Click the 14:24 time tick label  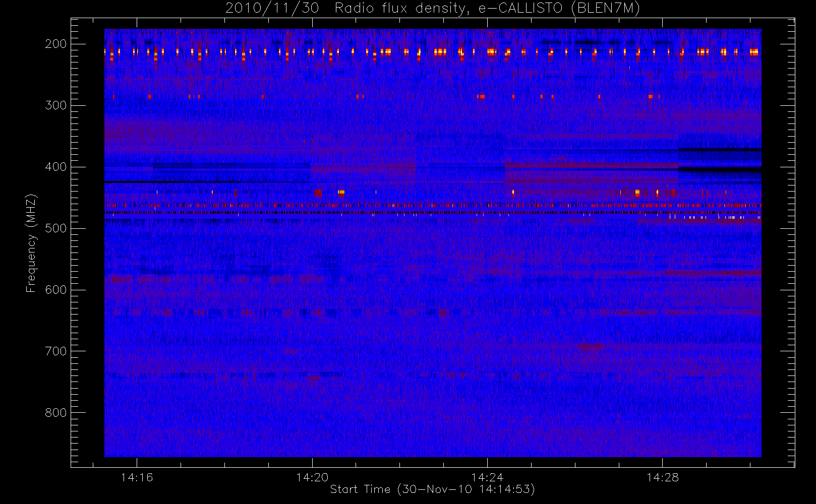click(x=487, y=477)
